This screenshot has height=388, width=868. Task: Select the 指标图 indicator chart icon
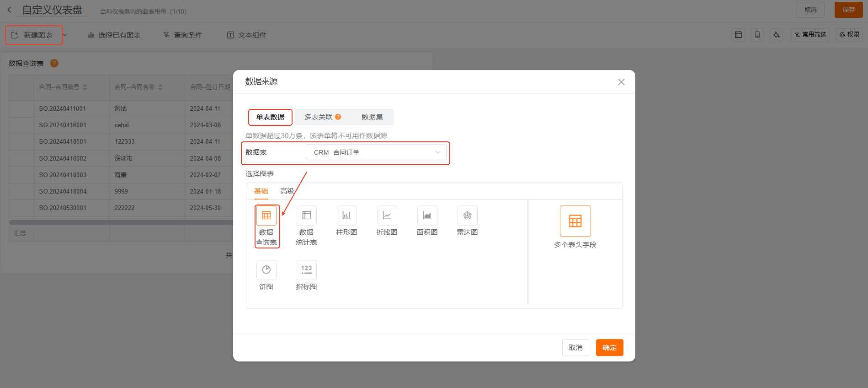pos(306,270)
